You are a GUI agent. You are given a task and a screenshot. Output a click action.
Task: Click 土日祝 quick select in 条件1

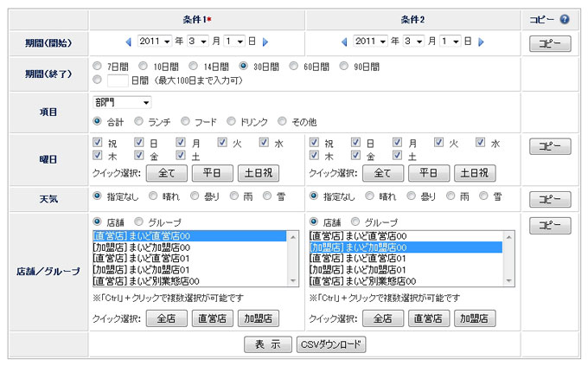click(x=259, y=173)
